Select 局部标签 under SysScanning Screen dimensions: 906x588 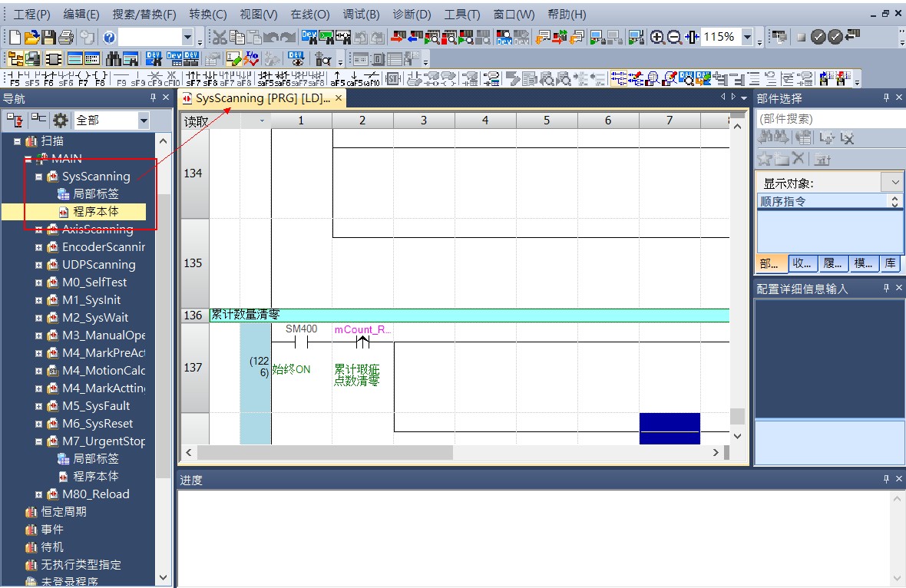point(95,194)
